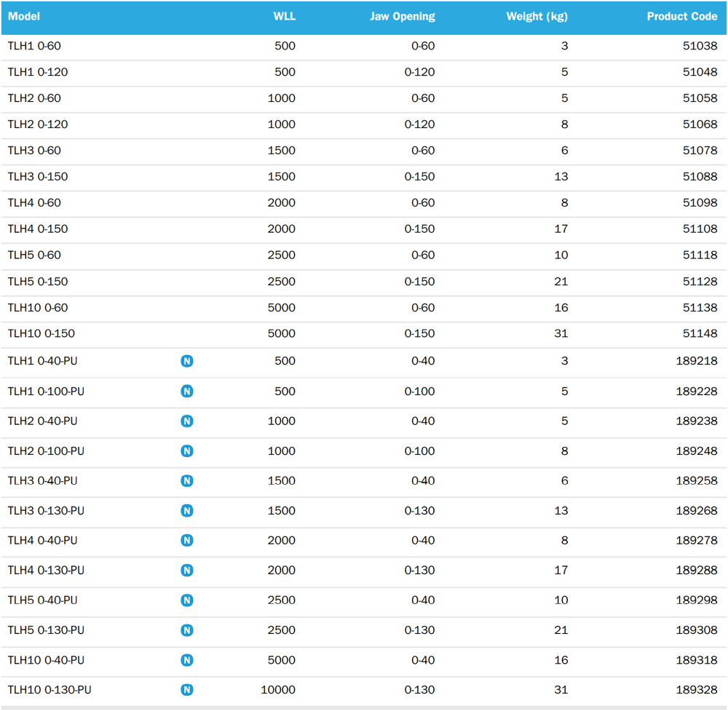The image size is (728, 711).
Task: Click product code 189238
Action: (x=697, y=421)
